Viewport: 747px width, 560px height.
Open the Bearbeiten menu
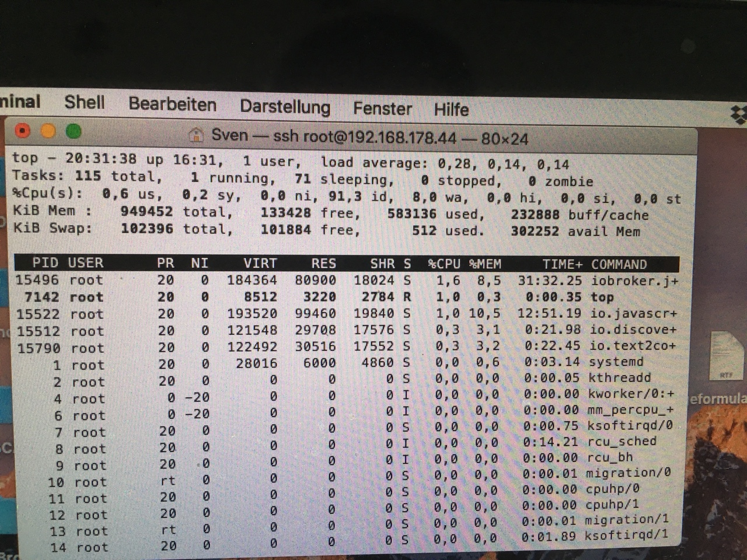click(173, 104)
